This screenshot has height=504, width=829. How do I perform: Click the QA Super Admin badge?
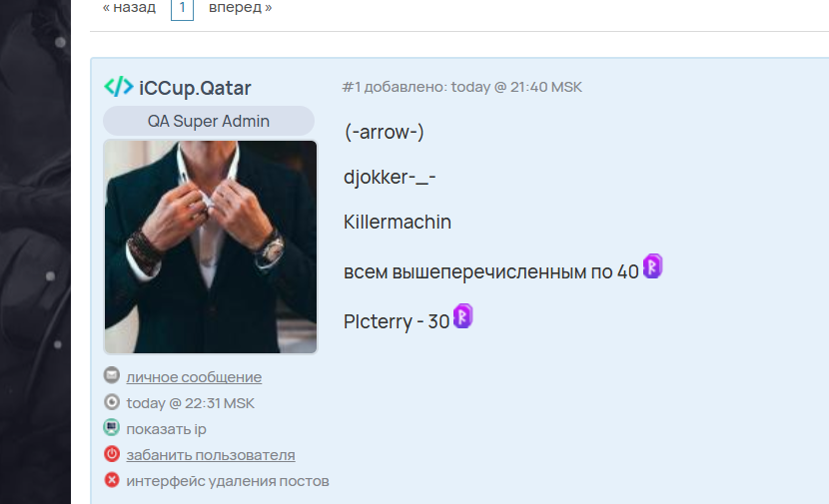point(209,121)
